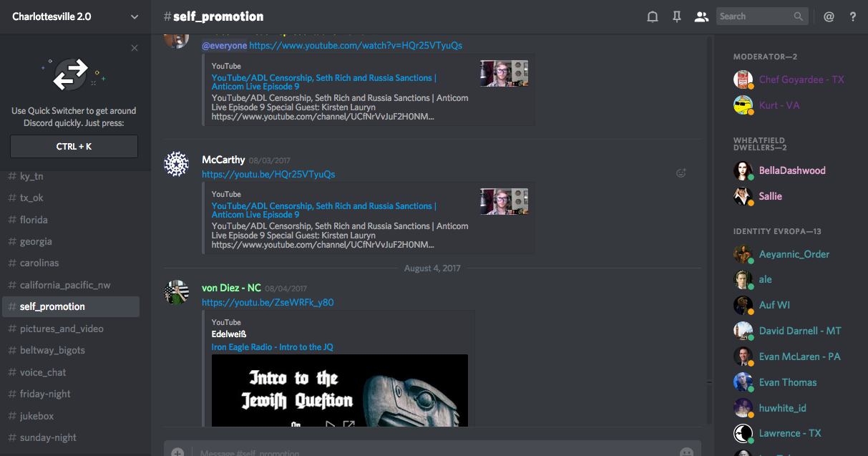The height and width of the screenshot is (456, 868).
Task: Click the CTRL + K button
Action: tap(74, 147)
